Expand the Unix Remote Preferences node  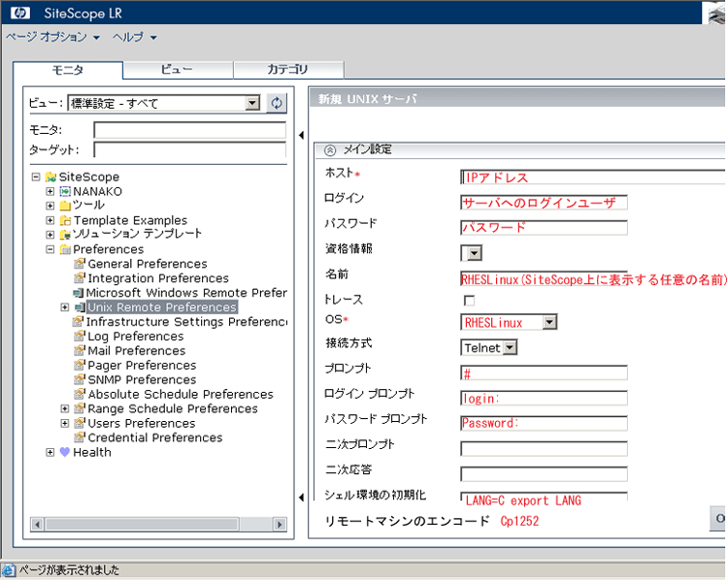tap(65, 307)
